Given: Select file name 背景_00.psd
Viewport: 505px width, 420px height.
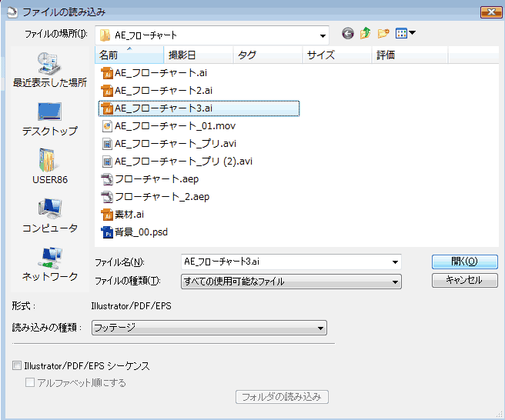Looking at the screenshot, I should [x=141, y=232].
